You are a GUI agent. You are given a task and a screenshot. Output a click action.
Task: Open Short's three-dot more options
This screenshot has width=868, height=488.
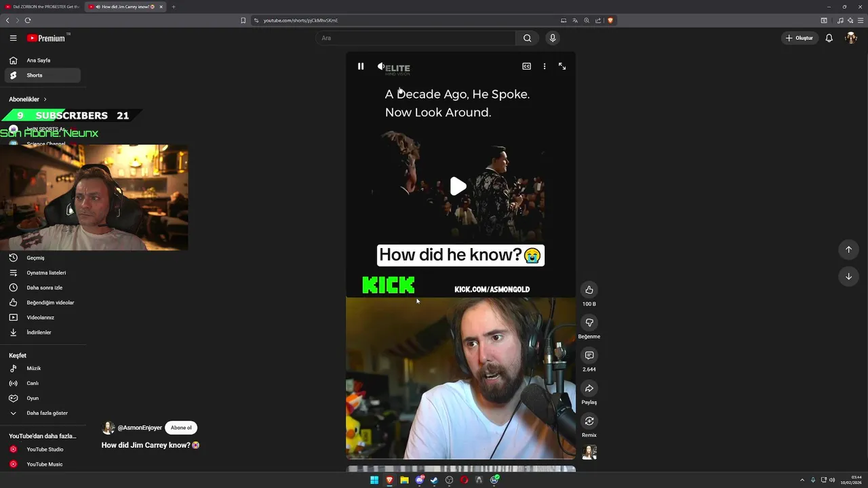coord(545,66)
